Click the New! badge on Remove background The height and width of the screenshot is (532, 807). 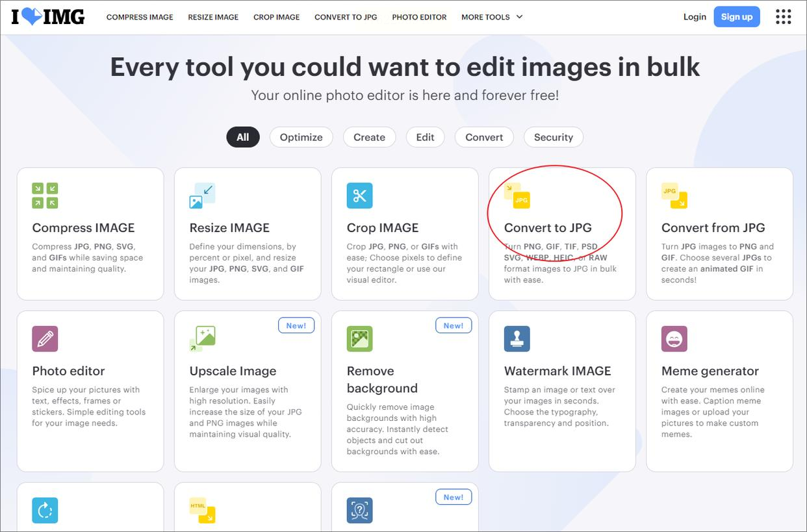454,325
